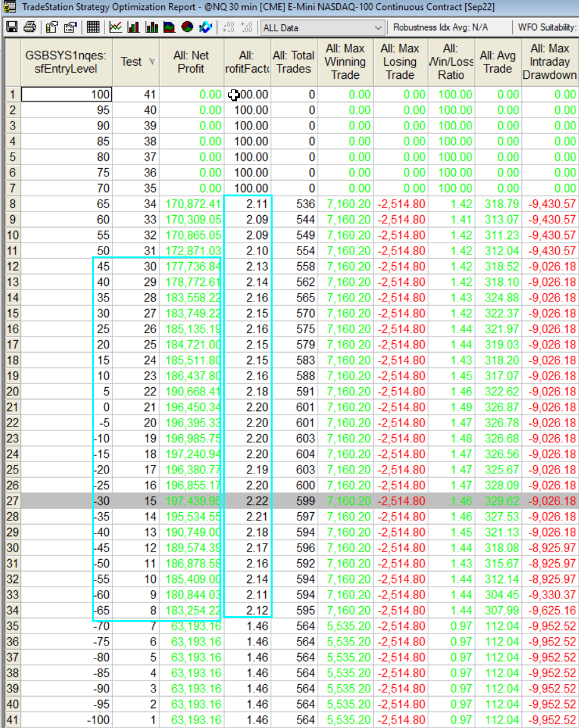Open the 3D area chart icon
Screen dimensions: 579x728
click(169, 28)
